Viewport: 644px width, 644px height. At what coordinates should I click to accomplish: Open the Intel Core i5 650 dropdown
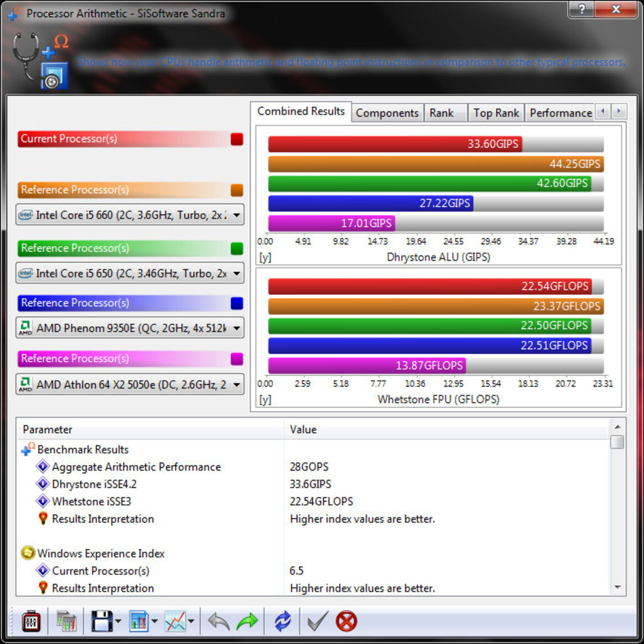pyautogui.click(x=237, y=273)
